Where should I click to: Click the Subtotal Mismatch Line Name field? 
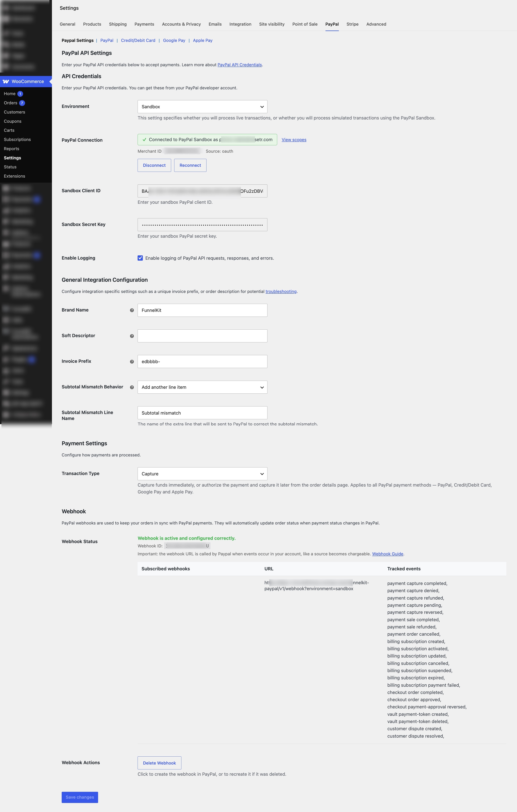(202, 413)
